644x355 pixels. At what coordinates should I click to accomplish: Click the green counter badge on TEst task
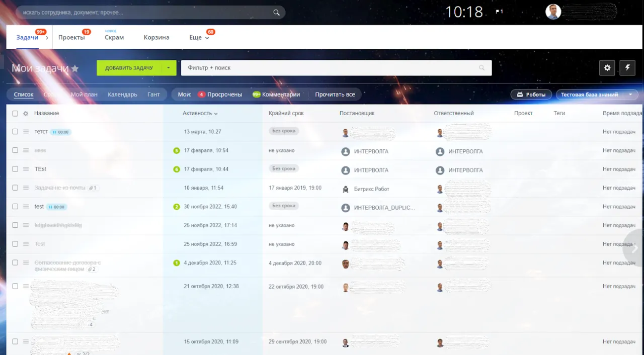[177, 169]
